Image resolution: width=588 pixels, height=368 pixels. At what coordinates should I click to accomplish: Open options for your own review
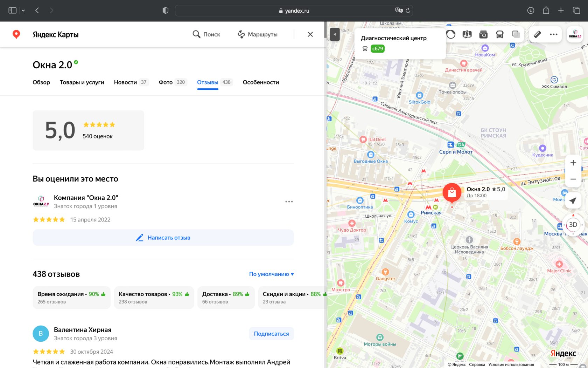pos(289,202)
